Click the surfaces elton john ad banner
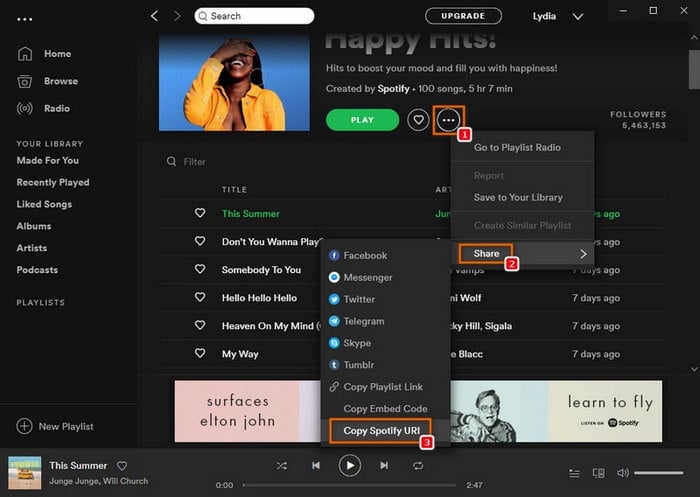 248,411
